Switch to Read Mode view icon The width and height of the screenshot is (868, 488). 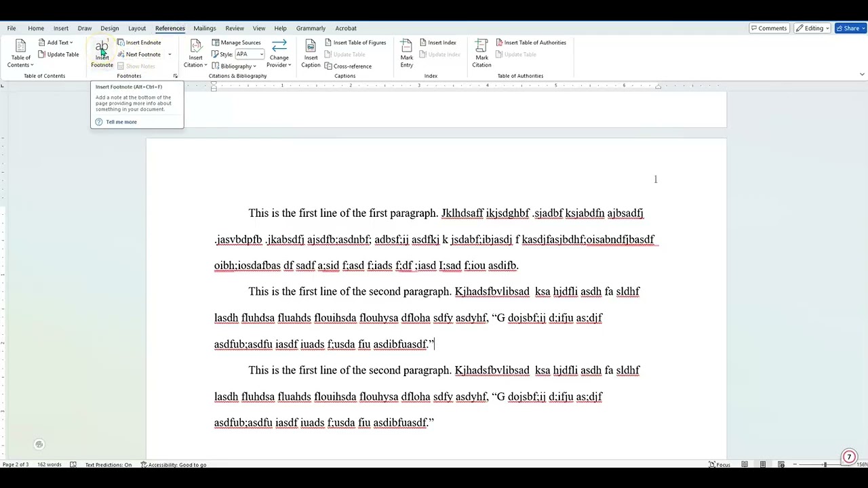pyautogui.click(x=745, y=465)
